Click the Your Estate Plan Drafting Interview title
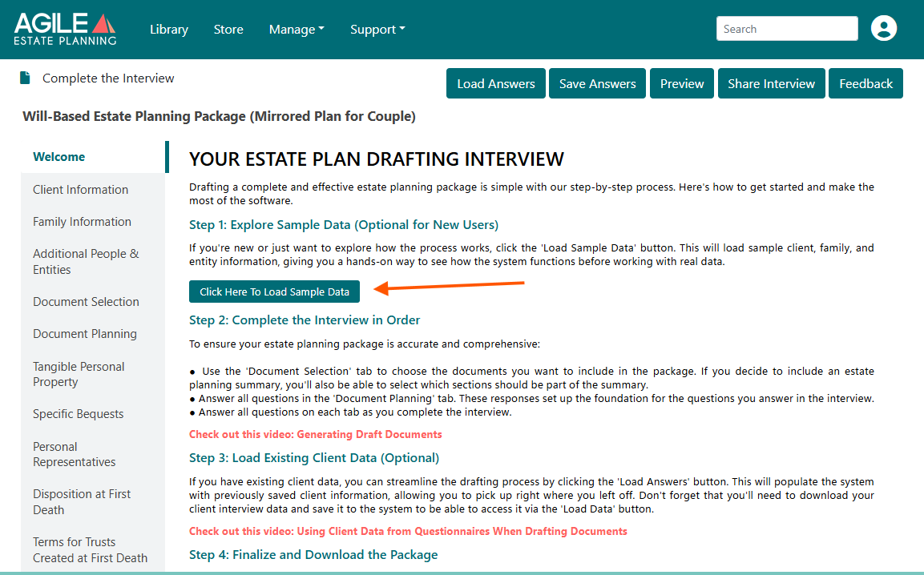The height and width of the screenshot is (575, 924). point(376,159)
